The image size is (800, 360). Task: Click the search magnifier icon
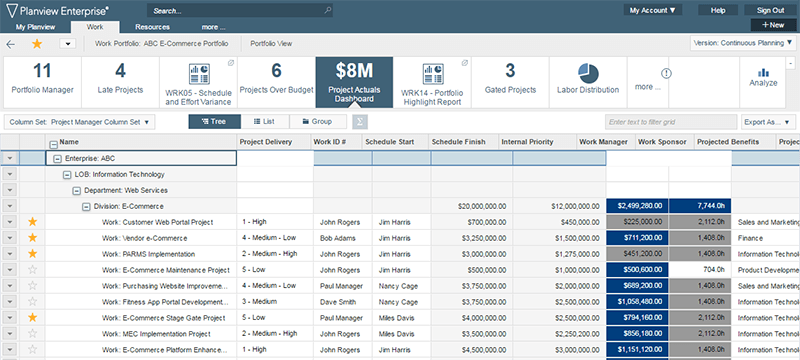pyautogui.click(x=328, y=10)
